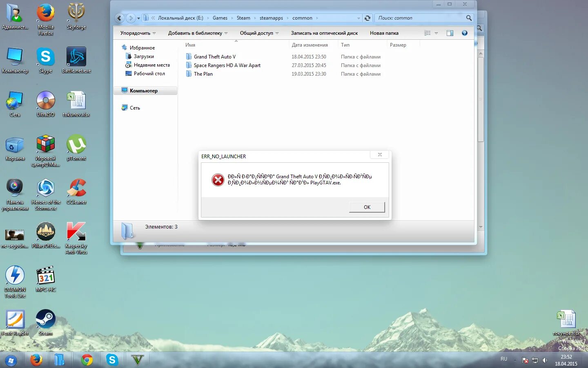Open the Mozilla Firefox desktop shortcut
This screenshot has width=588, height=368.
coord(45,19)
